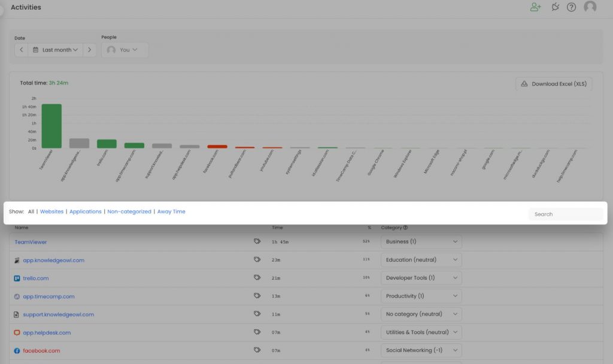Go to previous date range arrow

(22, 50)
